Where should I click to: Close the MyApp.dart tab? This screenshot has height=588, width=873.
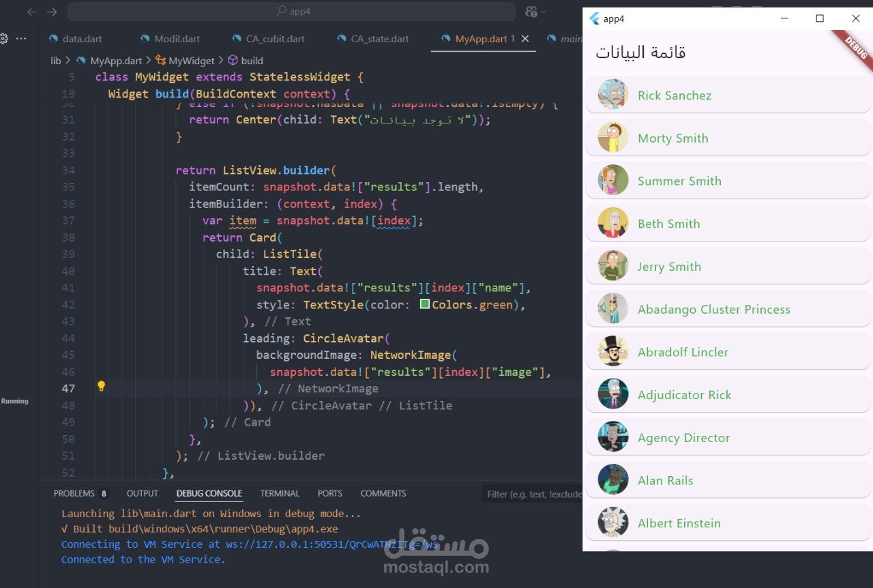(x=525, y=39)
